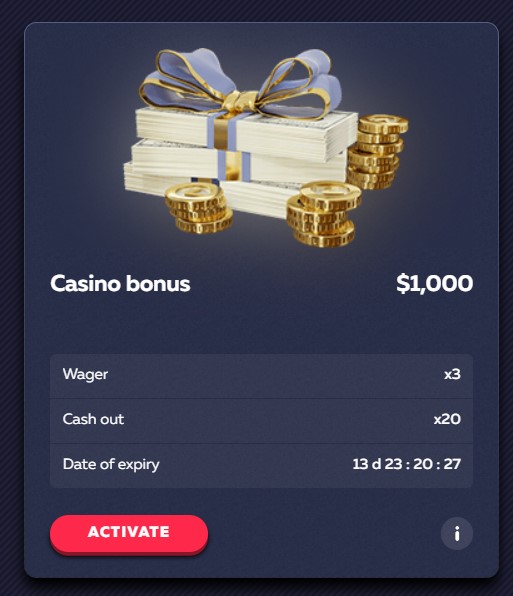Click the gift money stack image

tap(266, 147)
